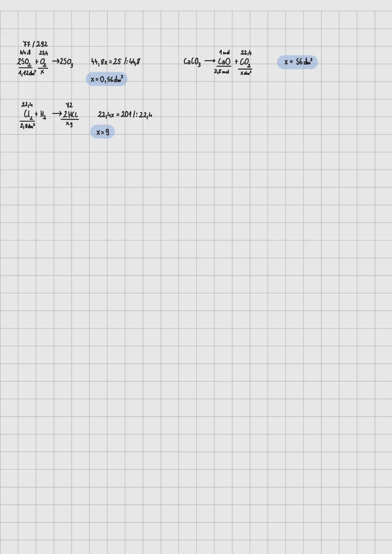Click the x dm³ note under CO2
This screenshot has height=554, width=392.
[246, 73]
